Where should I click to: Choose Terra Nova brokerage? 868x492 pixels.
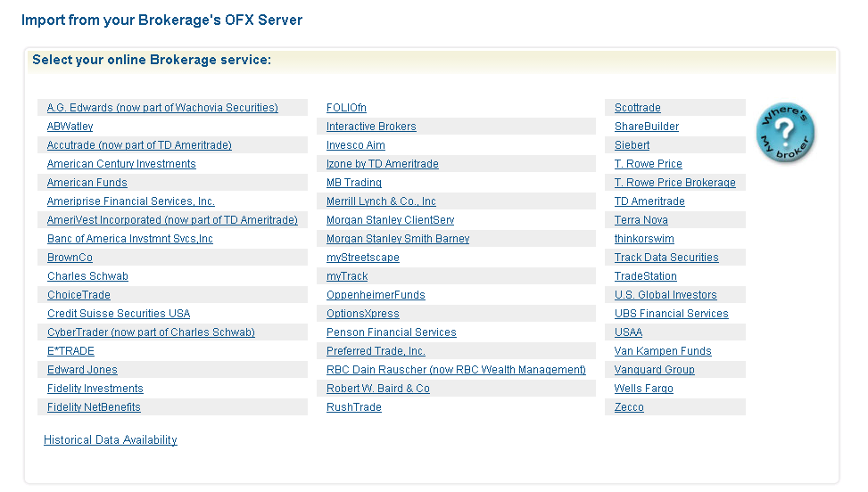(641, 220)
